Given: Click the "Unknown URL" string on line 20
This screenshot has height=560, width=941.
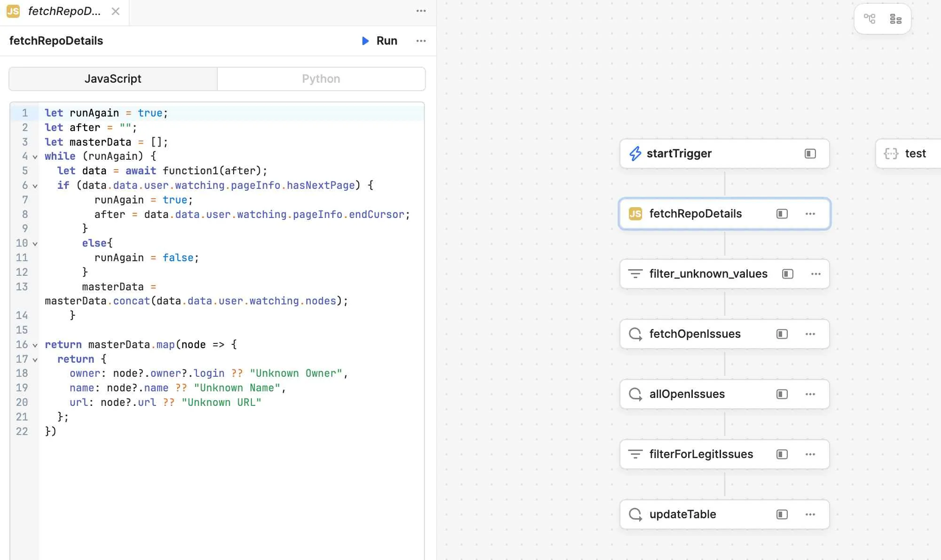Looking at the screenshot, I should 221,403.
